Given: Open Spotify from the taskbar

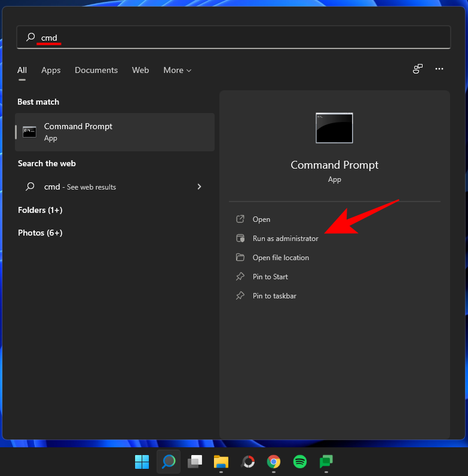Looking at the screenshot, I should tap(300, 462).
